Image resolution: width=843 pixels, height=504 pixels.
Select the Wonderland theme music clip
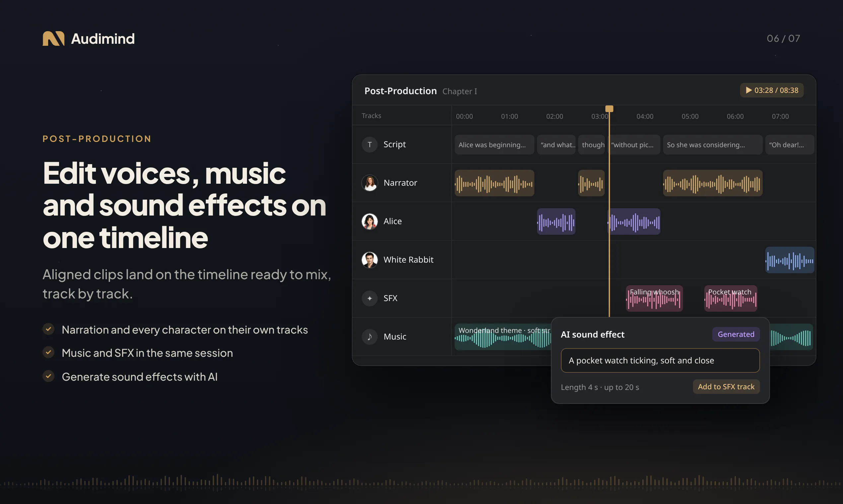[x=503, y=337]
